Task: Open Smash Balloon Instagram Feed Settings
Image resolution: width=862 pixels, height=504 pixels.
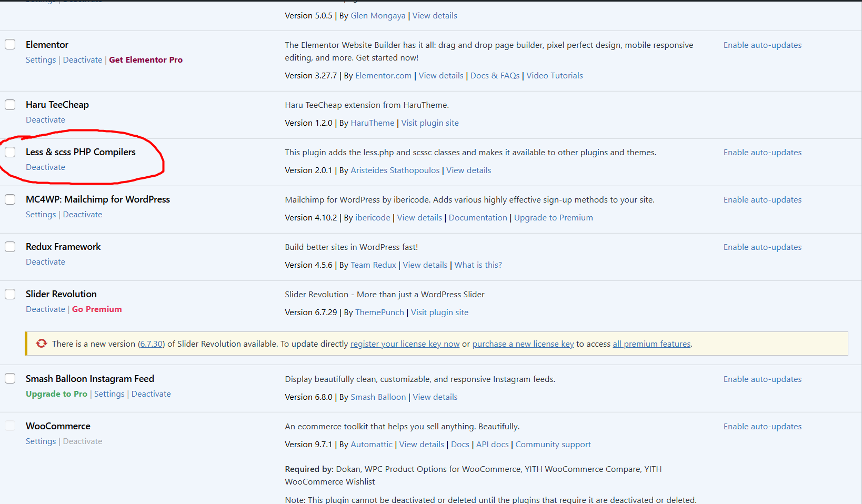Action: point(109,394)
